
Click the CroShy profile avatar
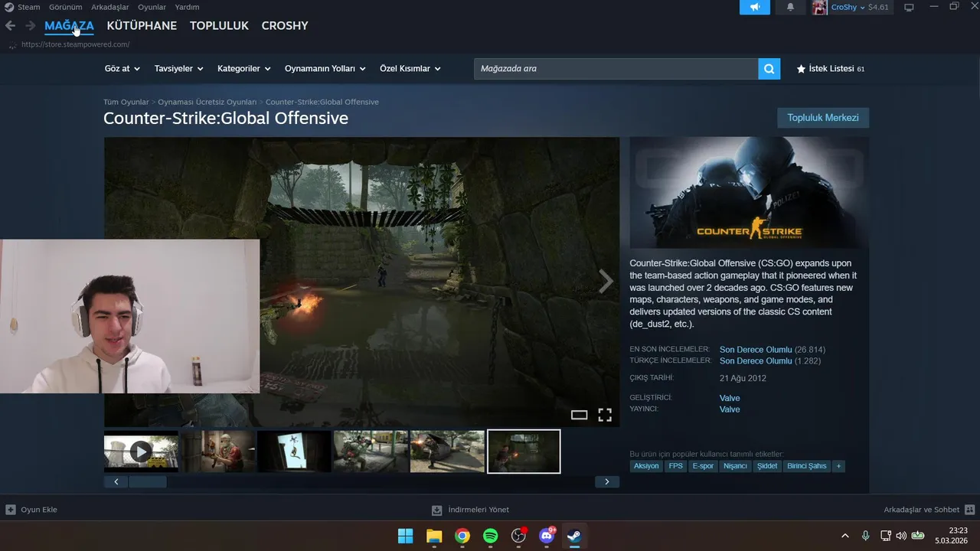click(x=819, y=7)
